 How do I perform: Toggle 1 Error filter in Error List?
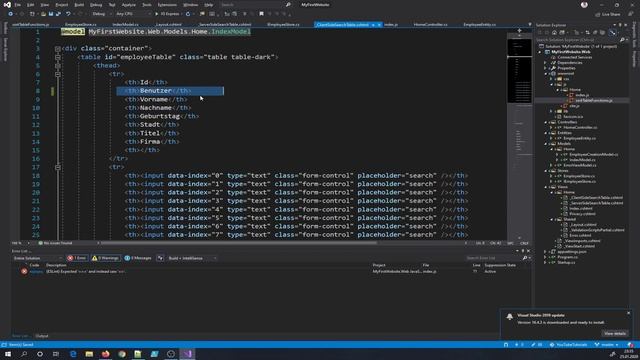coord(77,258)
